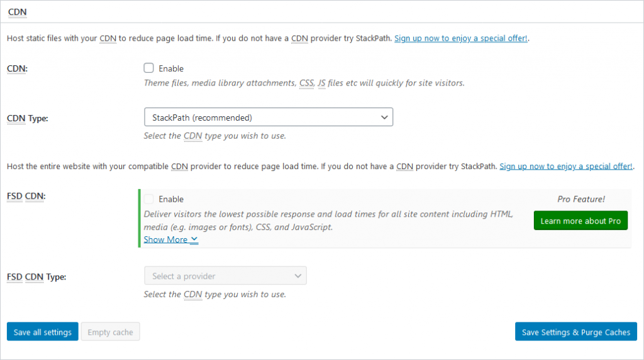644x360 pixels.
Task: Click Save Settings & Purge Caches
Action: (576, 332)
